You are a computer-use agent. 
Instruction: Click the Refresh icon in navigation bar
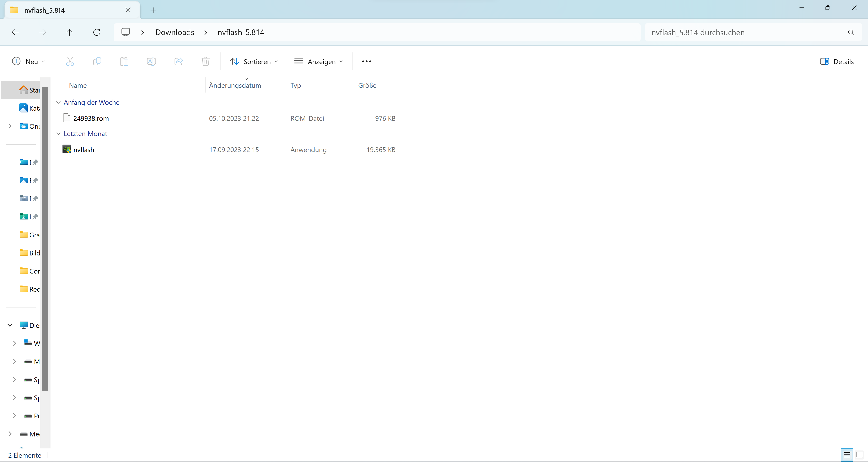[x=97, y=32]
